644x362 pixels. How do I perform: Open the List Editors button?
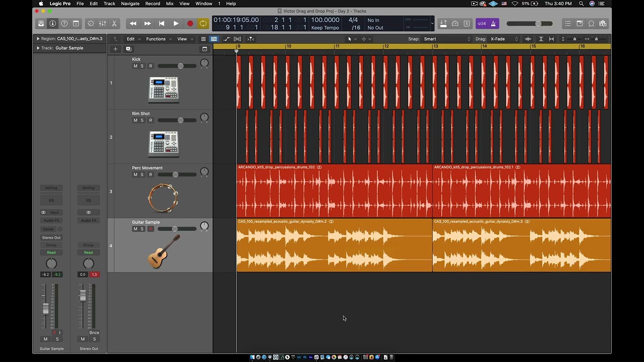click(x=568, y=24)
